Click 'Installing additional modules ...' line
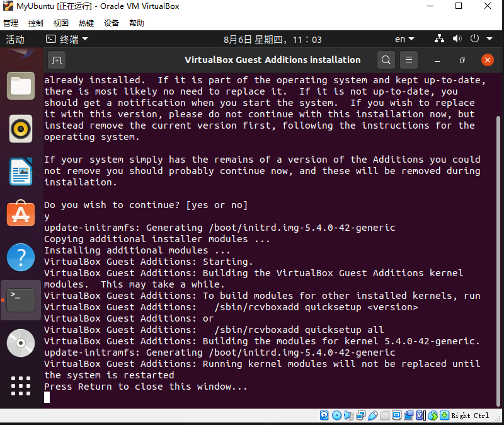This screenshot has width=504, height=425. pos(137,250)
